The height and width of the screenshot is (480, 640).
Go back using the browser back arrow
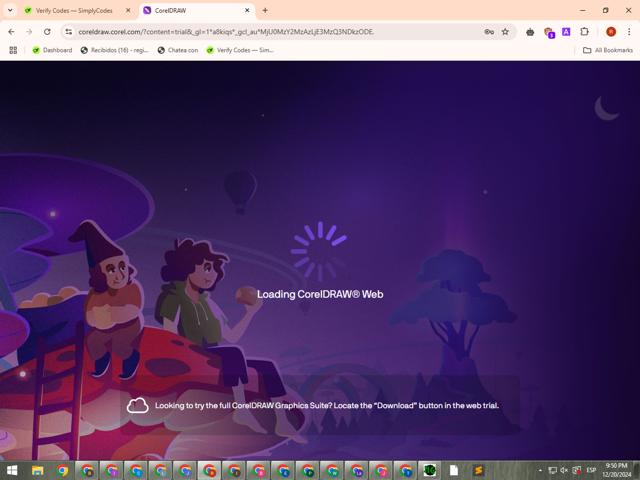pyautogui.click(x=11, y=32)
